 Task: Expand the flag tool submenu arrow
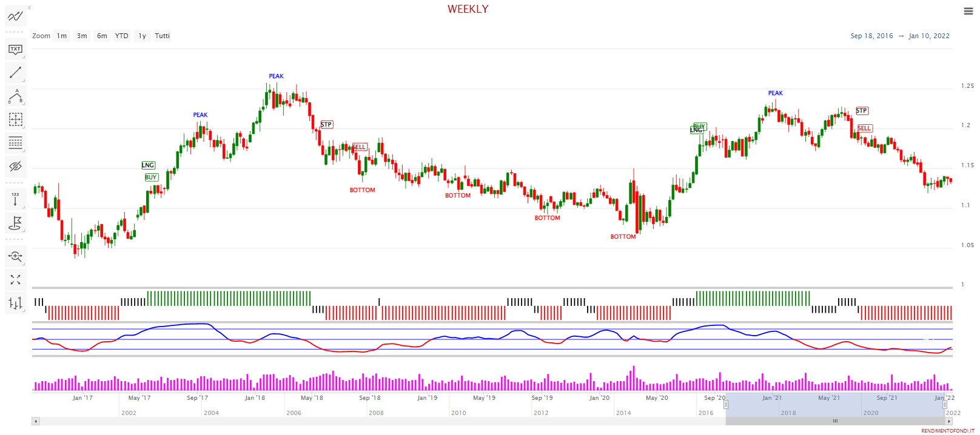pyautogui.click(x=24, y=230)
